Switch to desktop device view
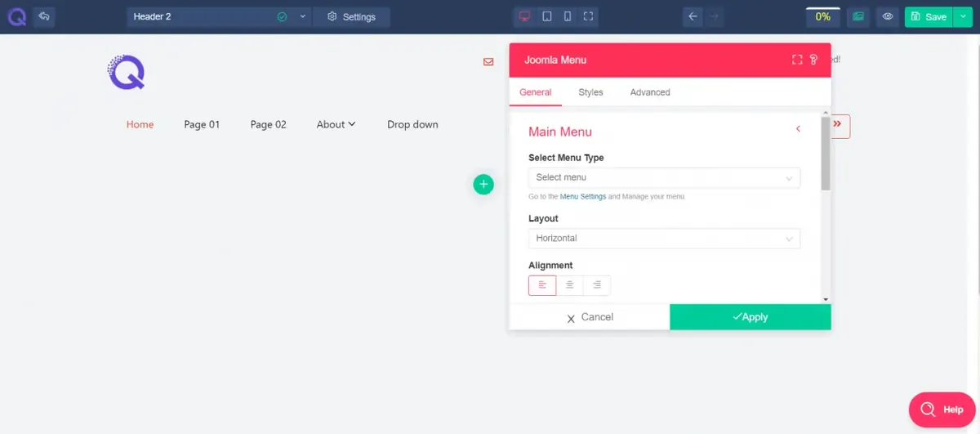 pyautogui.click(x=524, y=16)
